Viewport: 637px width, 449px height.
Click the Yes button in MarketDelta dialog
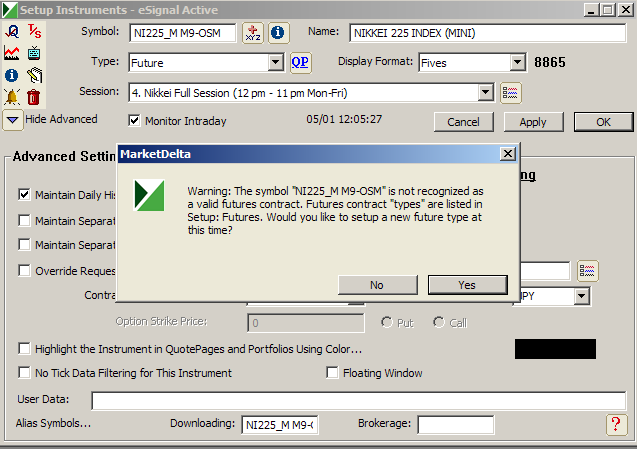(468, 285)
